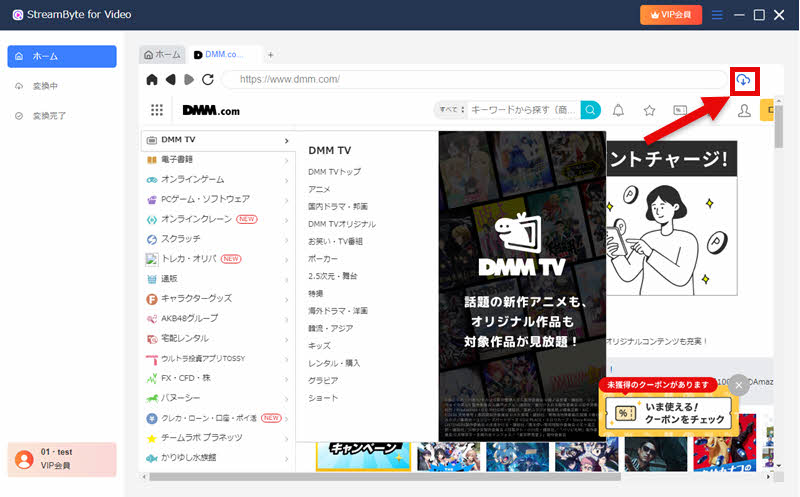The image size is (800, 497).
Task: Click the back navigation arrow
Action: click(170, 80)
